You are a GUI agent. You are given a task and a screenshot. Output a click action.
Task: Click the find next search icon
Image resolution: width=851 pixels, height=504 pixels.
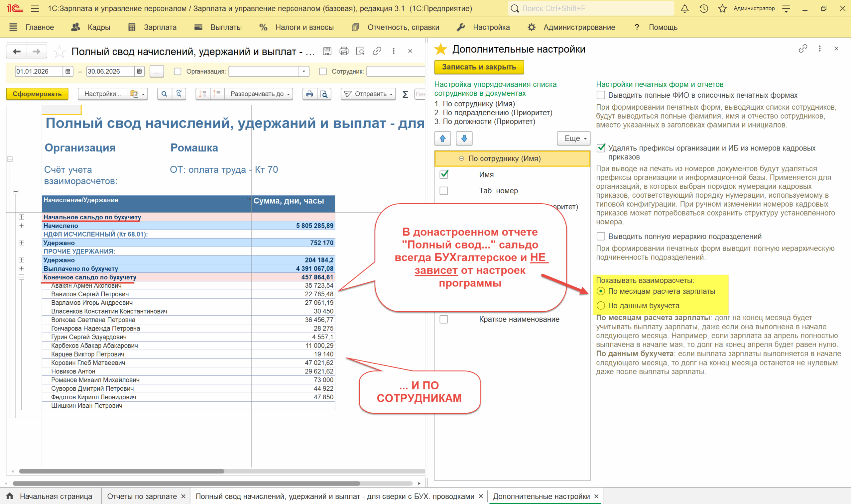tap(179, 94)
